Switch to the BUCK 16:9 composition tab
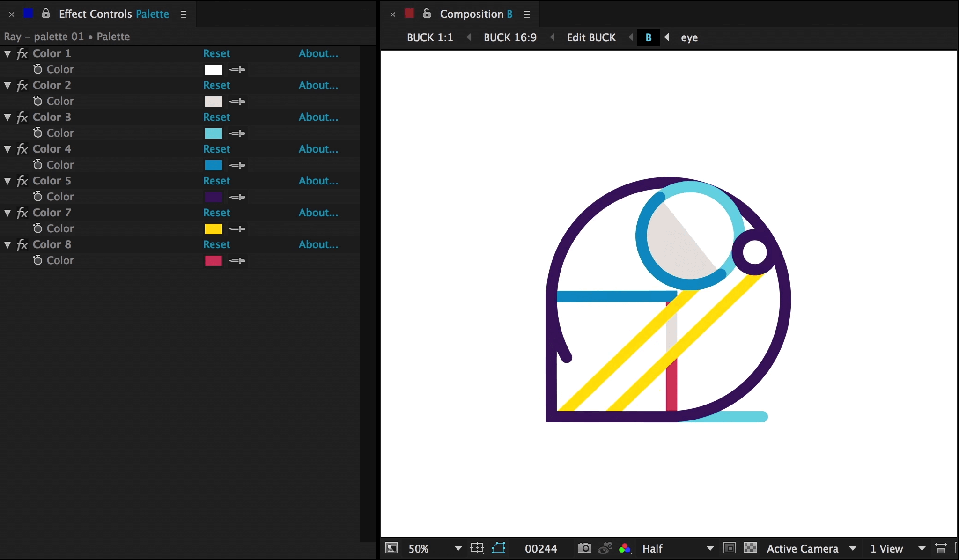959x560 pixels. (509, 37)
